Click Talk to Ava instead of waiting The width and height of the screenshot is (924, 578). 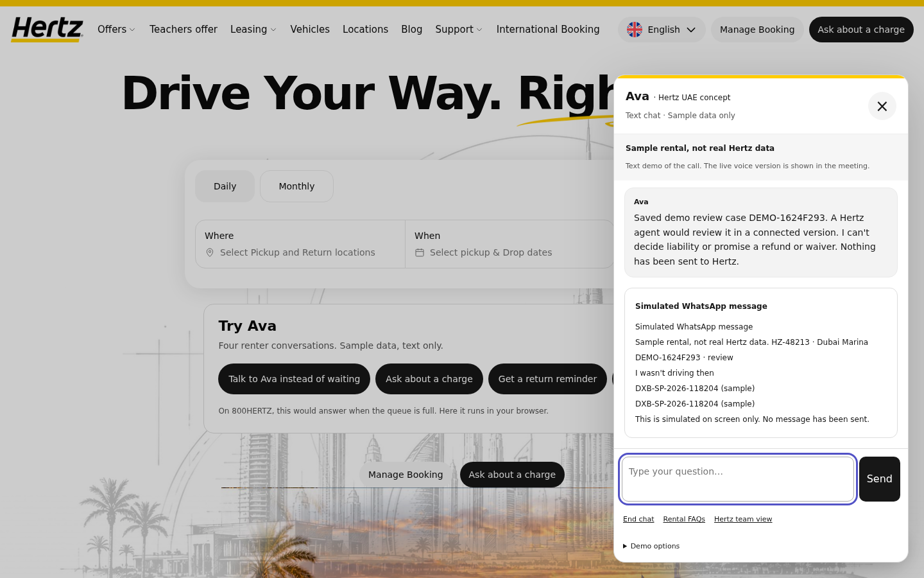[x=294, y=379]
